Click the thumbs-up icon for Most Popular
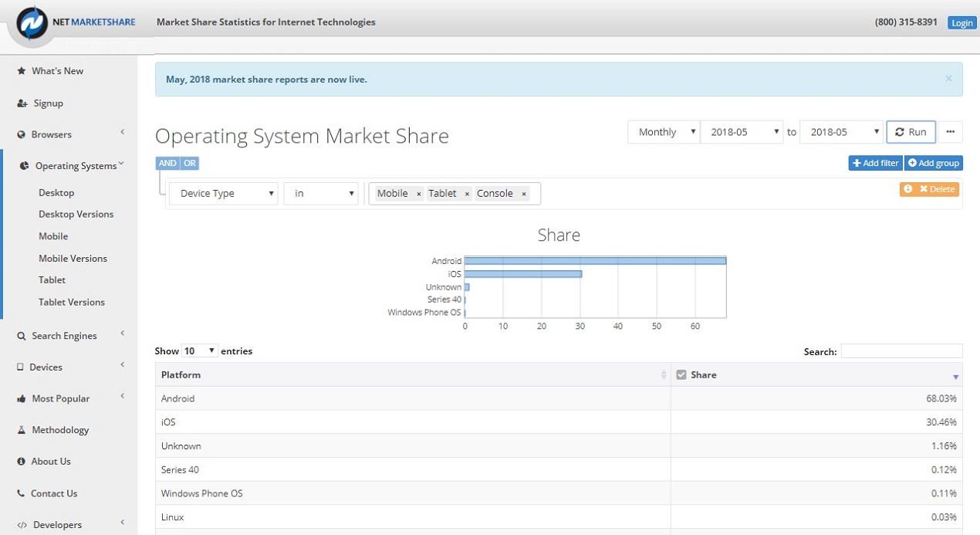Image resolution: width=980 pixels, height=535 pixels. click(x=22, y=398)
